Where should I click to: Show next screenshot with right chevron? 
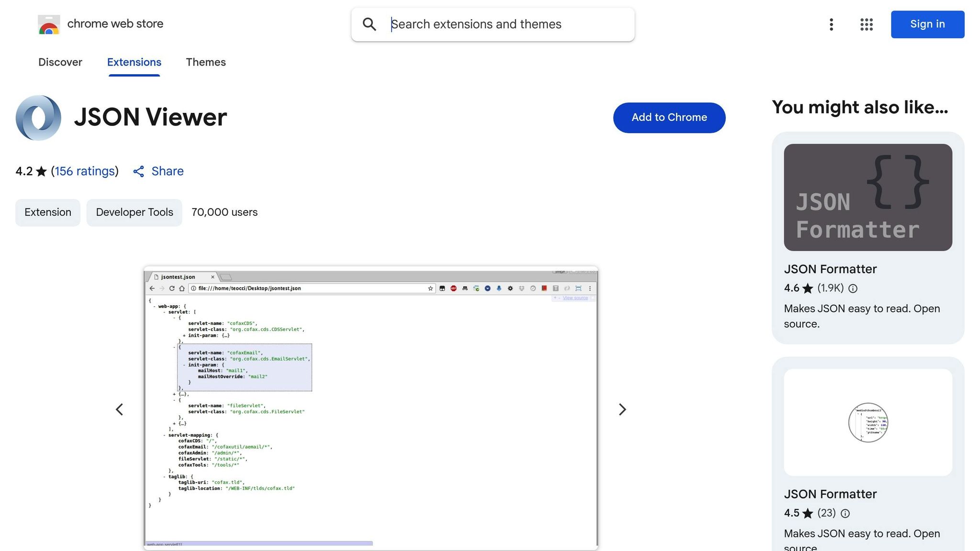click(622, 409)
